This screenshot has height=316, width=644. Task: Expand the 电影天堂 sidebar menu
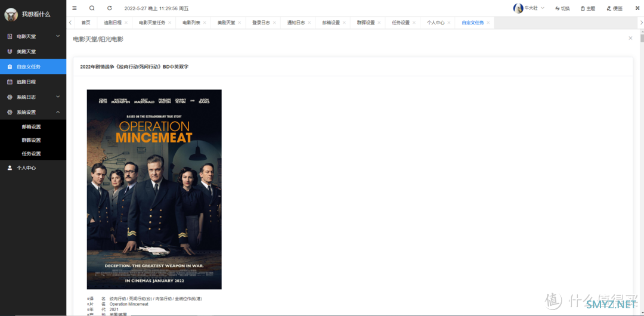pyautogui.click(x=33, y=36)
